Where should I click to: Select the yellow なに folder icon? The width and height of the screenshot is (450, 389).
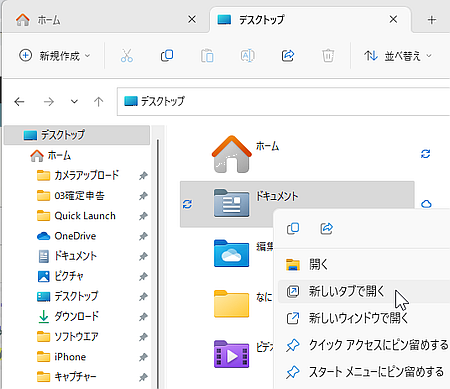pyautogui.click(x=231, y=304)
